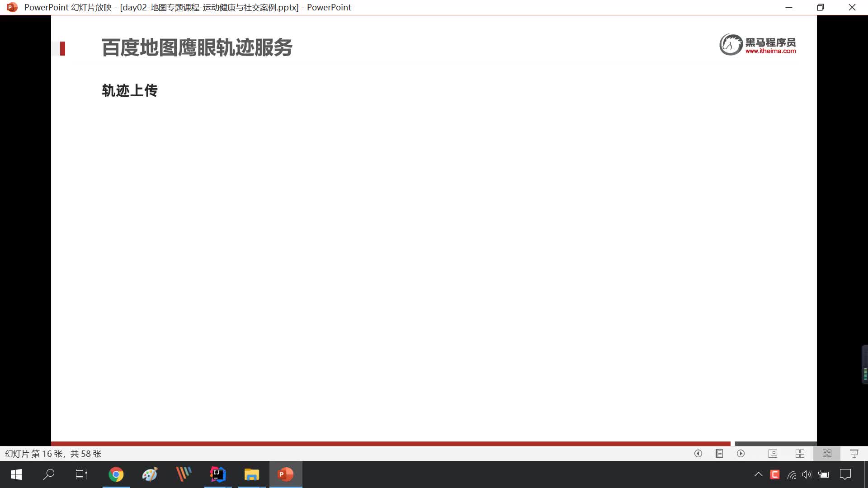Open the volume control tray icon
Viewport: 868px width, 488px height.
pos(807,474)
